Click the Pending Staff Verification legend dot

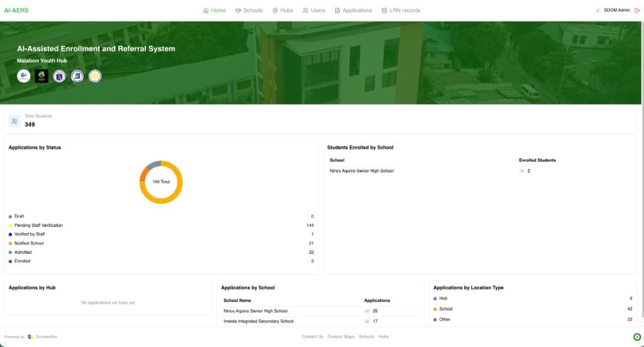point(11,226)
